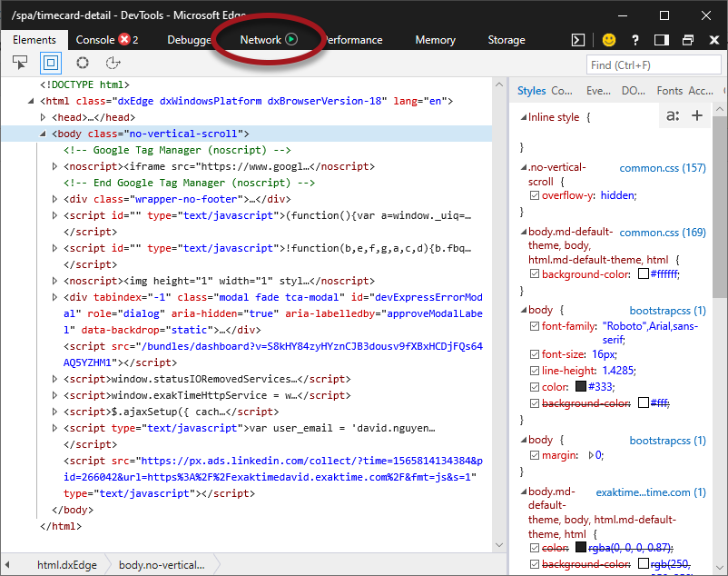Open the Performance tab
728x576 pixels.
click(x=354, y=40)
